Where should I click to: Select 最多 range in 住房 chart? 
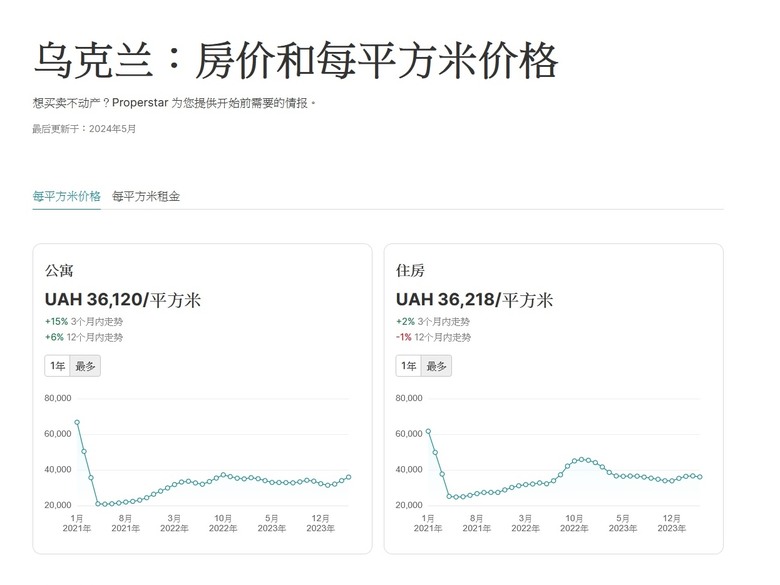(436, 366)
